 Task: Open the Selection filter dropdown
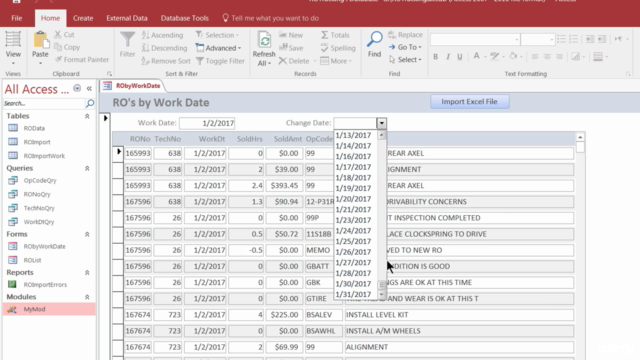(x=218, y=35)
